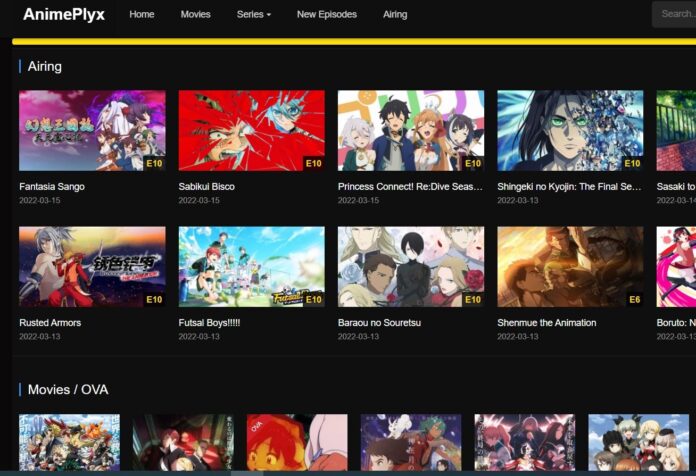
Task: Click E10 badge on Rusted Armors
Action: [x=154, y=300]
